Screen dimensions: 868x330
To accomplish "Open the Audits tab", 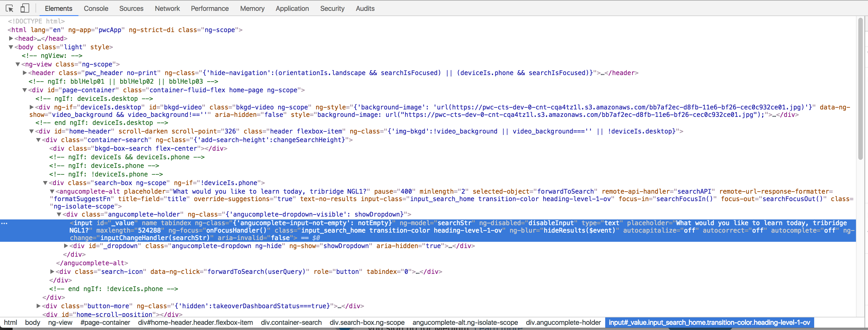I will point(365,8).
